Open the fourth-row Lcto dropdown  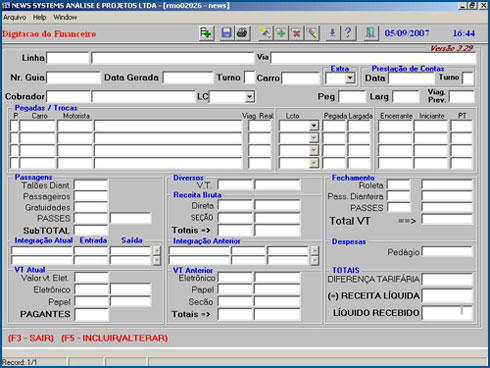pos(314,163)
